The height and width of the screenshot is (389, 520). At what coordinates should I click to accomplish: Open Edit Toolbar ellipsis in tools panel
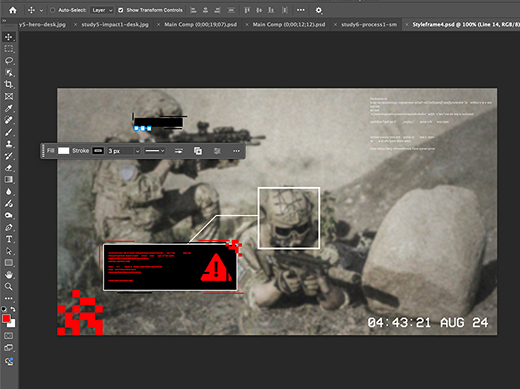9,298
